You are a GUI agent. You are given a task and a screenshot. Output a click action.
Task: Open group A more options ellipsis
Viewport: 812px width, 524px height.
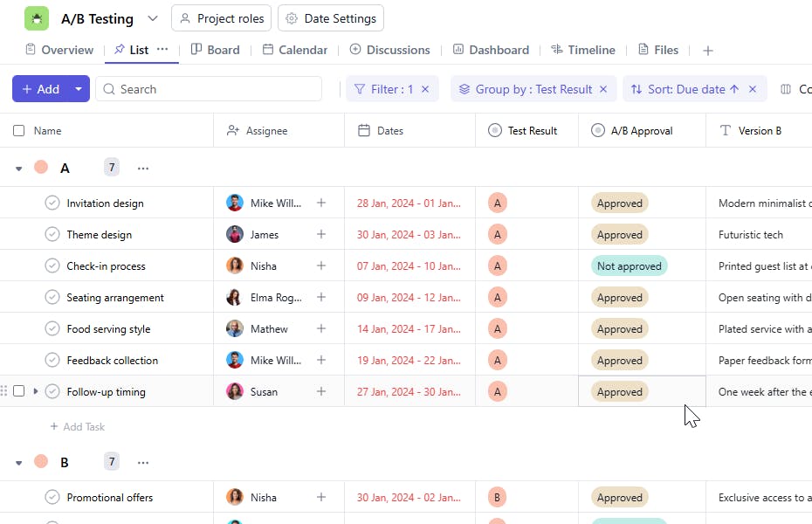pyautogui.click(x=143, y=168)
